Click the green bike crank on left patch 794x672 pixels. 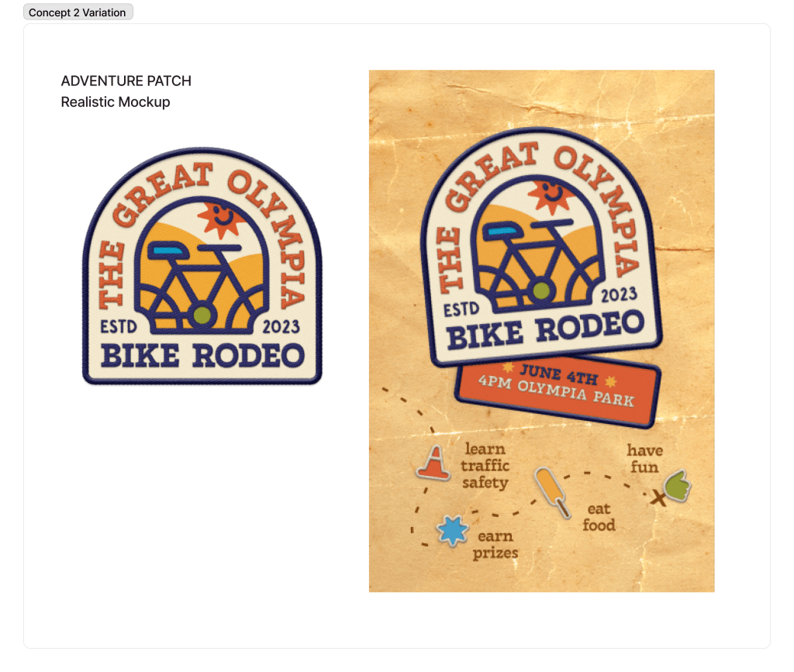[202, 315]
